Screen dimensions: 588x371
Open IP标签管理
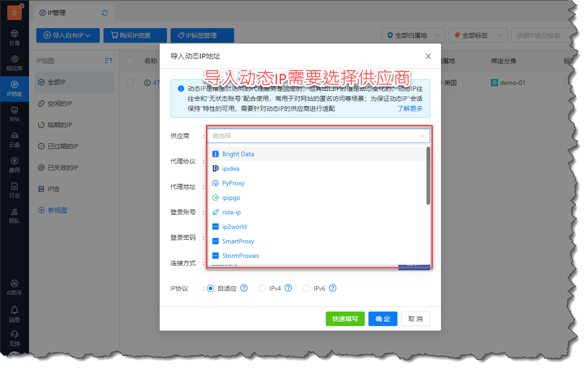[202, 35]
